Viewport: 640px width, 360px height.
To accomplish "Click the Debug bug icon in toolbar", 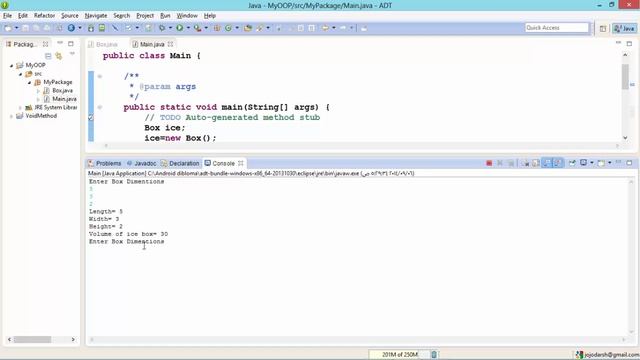I will 162,28.
